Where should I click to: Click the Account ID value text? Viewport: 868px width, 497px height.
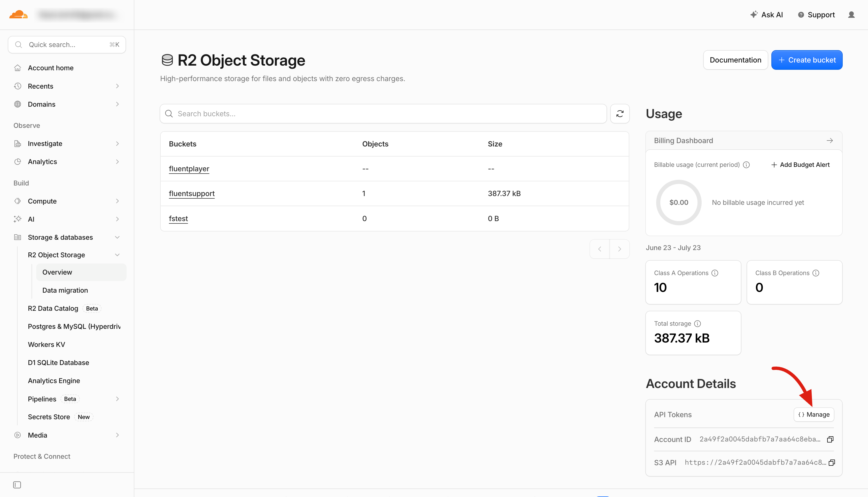pos(760,439)
